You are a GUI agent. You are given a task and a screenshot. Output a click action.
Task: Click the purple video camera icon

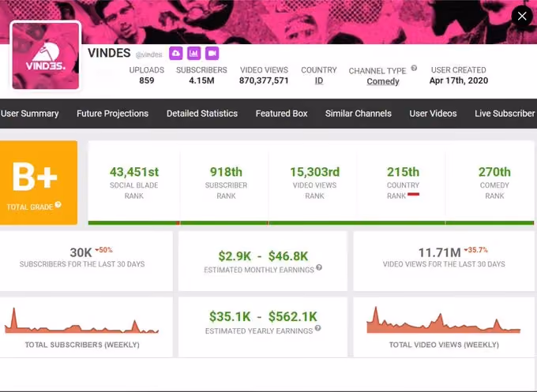[212, 54]
